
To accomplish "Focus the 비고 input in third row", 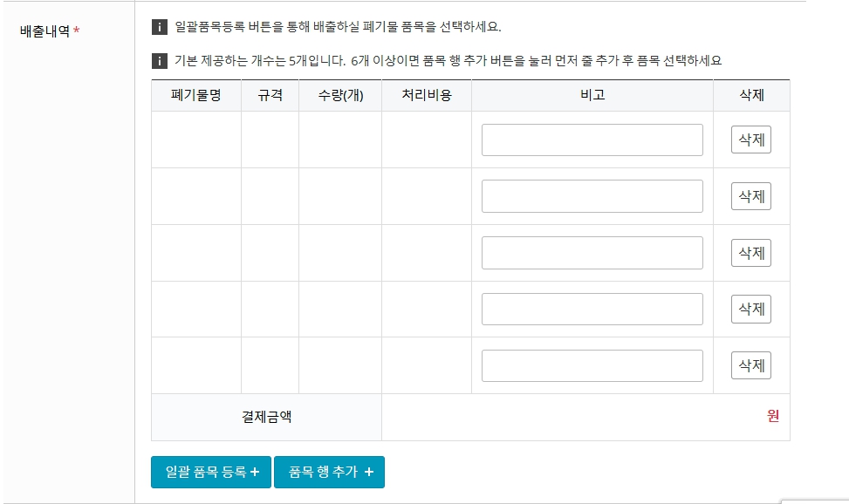I will click(592, 253).
